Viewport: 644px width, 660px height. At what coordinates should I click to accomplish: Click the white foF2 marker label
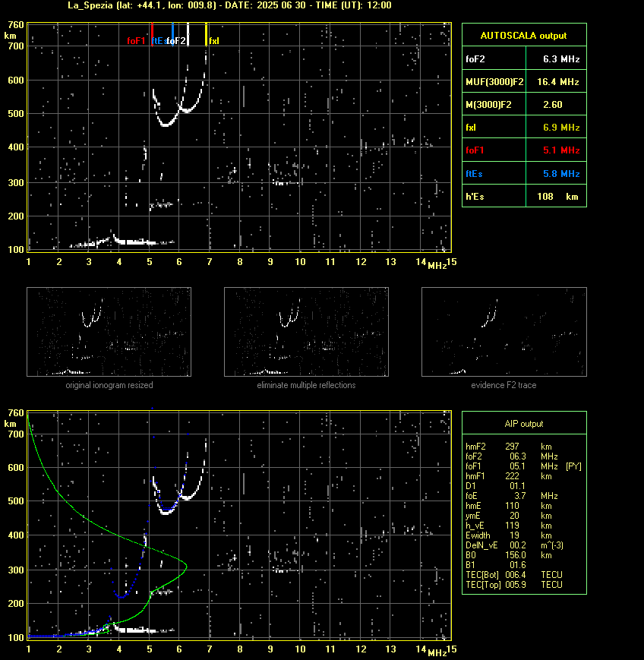click(x=176, y=41)
